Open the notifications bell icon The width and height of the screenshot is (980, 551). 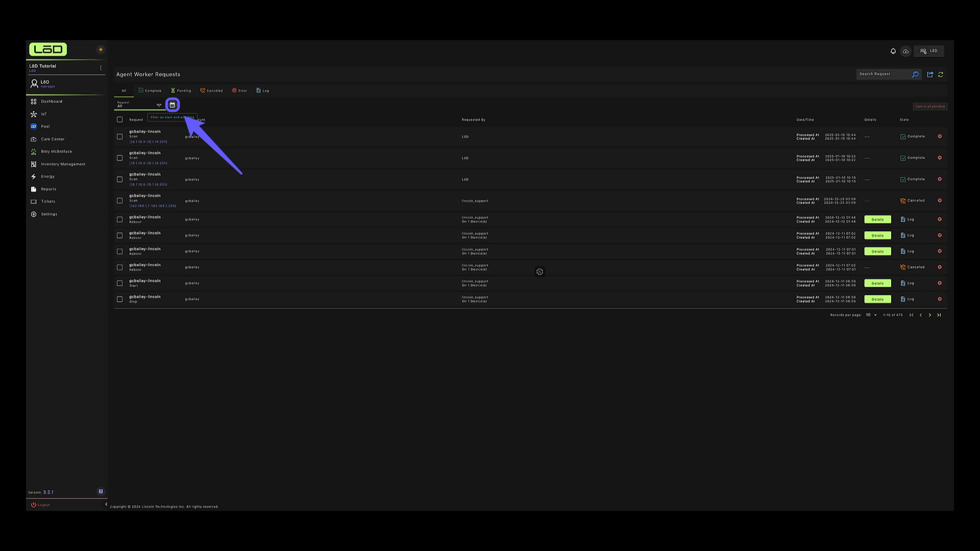point(893,51)
